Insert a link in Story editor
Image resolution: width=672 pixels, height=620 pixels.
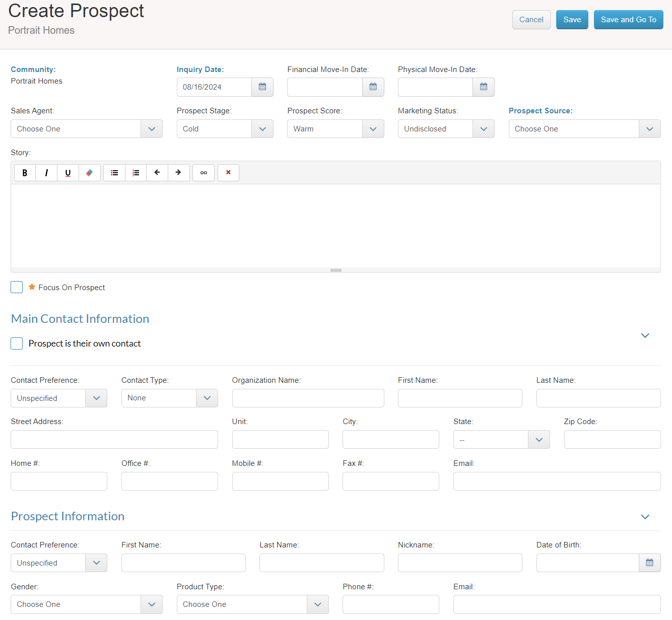pyautogui.click(x=204, y=173)
